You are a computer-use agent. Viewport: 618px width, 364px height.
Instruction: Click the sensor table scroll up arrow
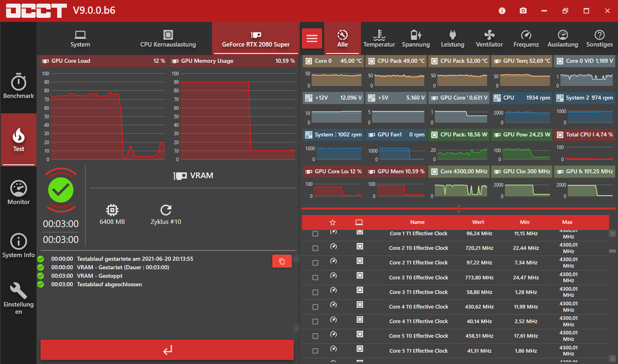[x=613, y=234]
